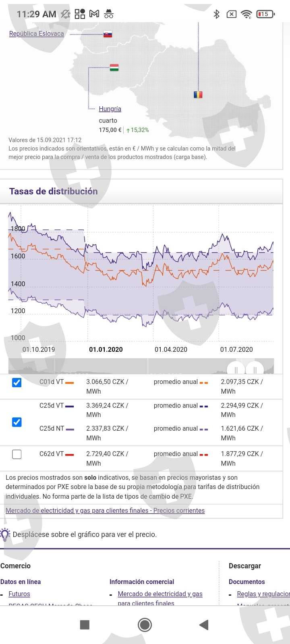Viewport: 290px width, 644px height.
Task: Go to Futuros in the footer menu
Action: 19,594
